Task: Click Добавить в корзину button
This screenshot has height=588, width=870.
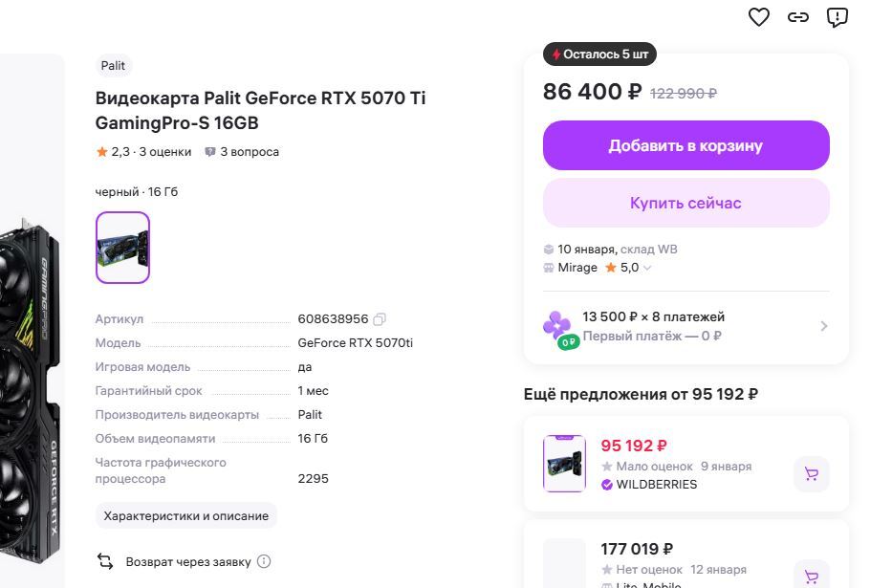Action: [685, 145]
